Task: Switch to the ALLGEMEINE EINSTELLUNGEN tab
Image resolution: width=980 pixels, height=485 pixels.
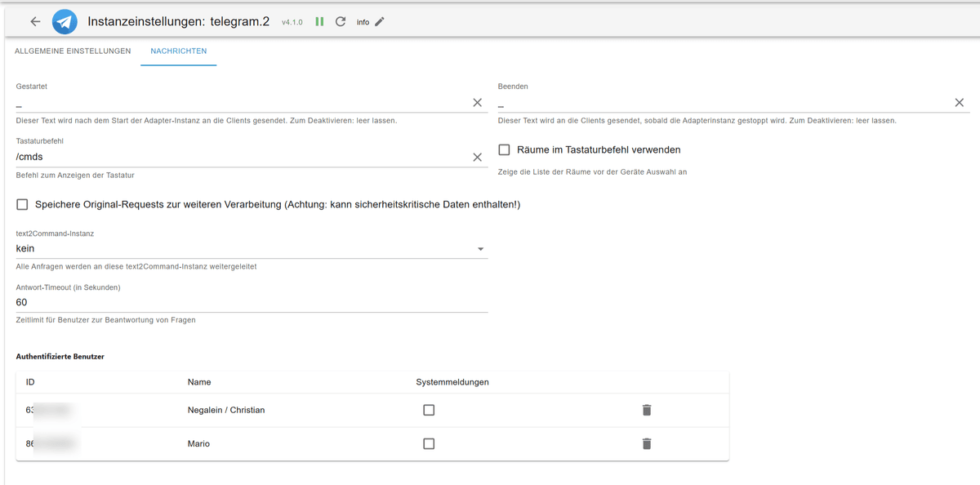Action: point(72,51)
